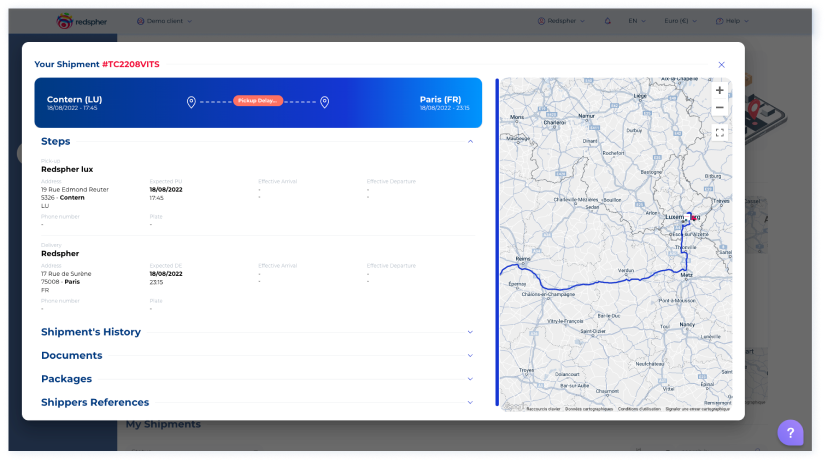Click My Shipments heading in background page

pyautogui.click(x=163, y=425)
